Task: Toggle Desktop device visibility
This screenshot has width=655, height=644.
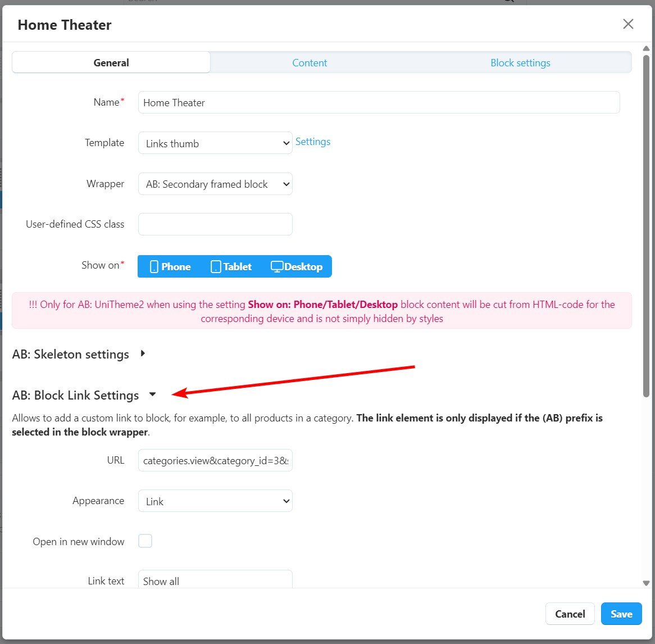Action: tap(297, 266)
